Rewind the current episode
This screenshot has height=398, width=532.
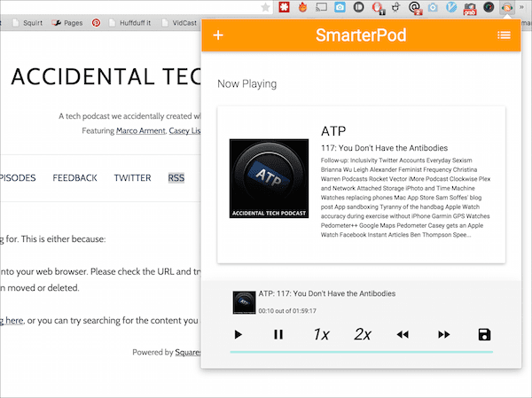pyautogui.click(x=403, y=335)
